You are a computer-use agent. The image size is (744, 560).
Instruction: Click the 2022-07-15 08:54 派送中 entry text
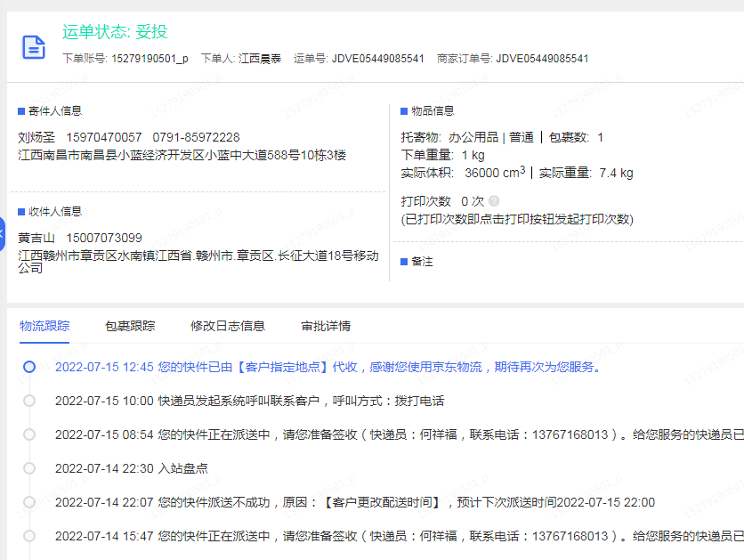[x=400, y=434]
